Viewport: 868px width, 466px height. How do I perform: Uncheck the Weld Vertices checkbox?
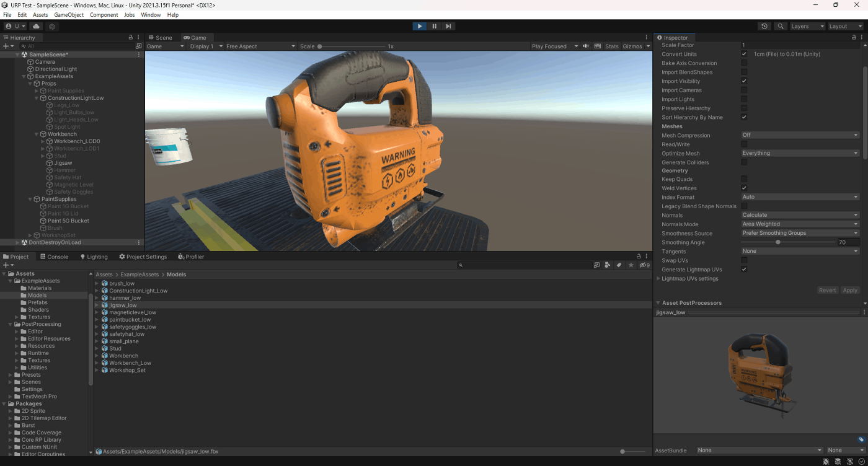point(744,188)
